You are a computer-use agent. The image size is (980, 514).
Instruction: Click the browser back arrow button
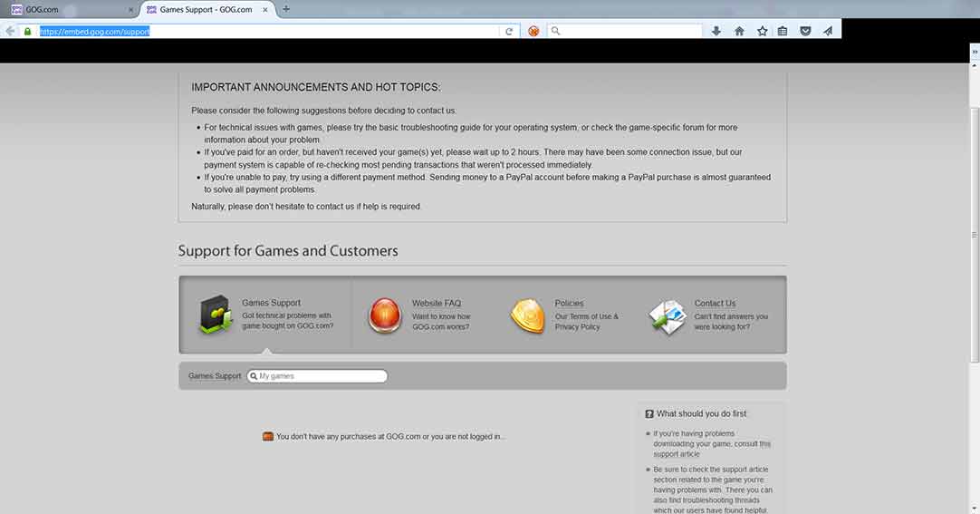point(10,31)
